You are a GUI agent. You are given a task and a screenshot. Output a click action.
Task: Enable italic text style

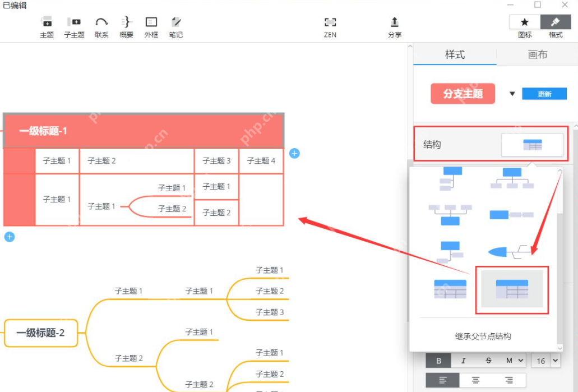click(x=464, y=360)
